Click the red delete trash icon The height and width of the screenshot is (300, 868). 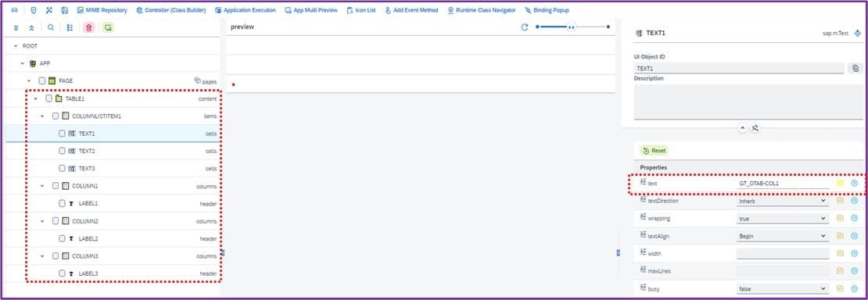pyautogui.click(x=89, y=27)
